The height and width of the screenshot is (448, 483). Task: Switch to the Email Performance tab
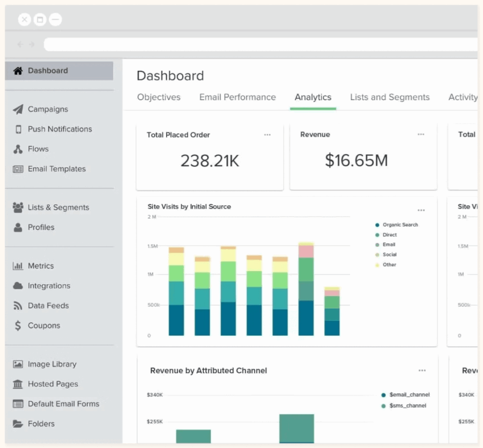[237, 97]
